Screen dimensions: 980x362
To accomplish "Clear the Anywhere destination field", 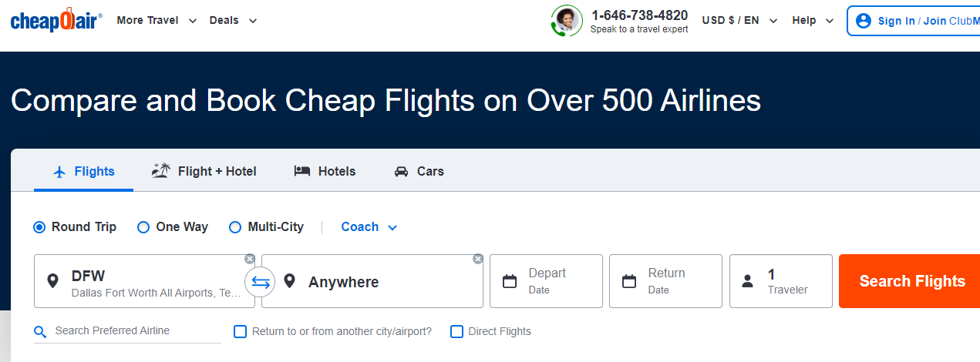I will [478, 259].
